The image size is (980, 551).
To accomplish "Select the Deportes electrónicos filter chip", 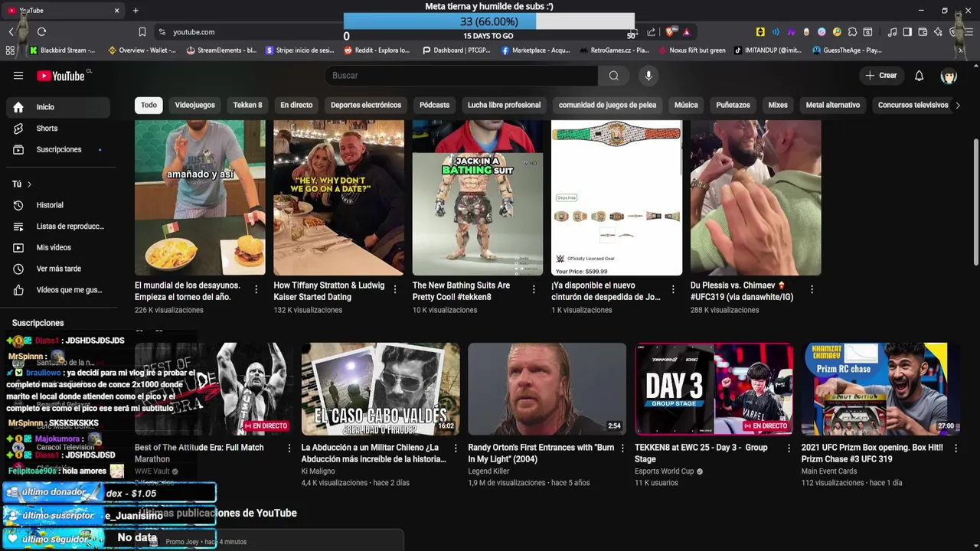I will pyautogui.click(x=366, y=106).
